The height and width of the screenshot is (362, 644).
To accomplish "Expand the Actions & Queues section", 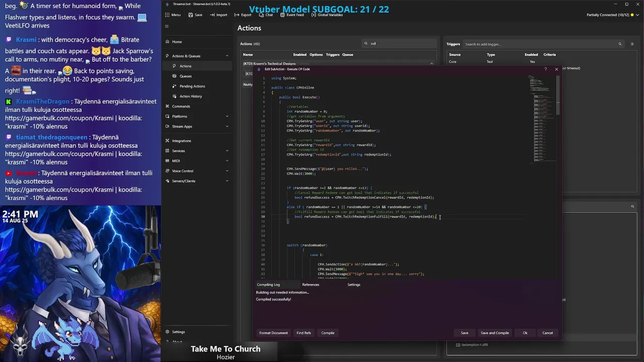I will (x=227, y=56).
